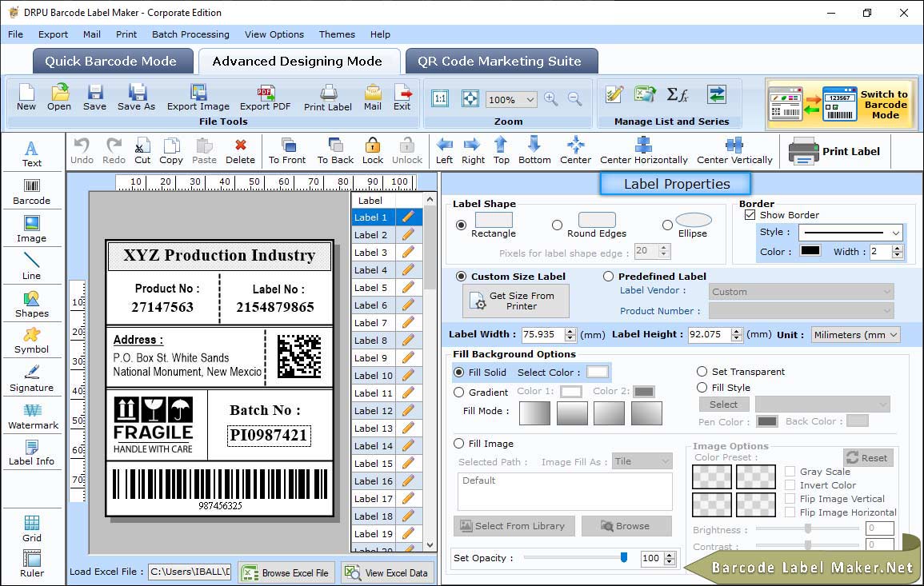Viewport: 924px width, 586px height.
Task: Open the Batch Processing menu
Action: (190, 34)
